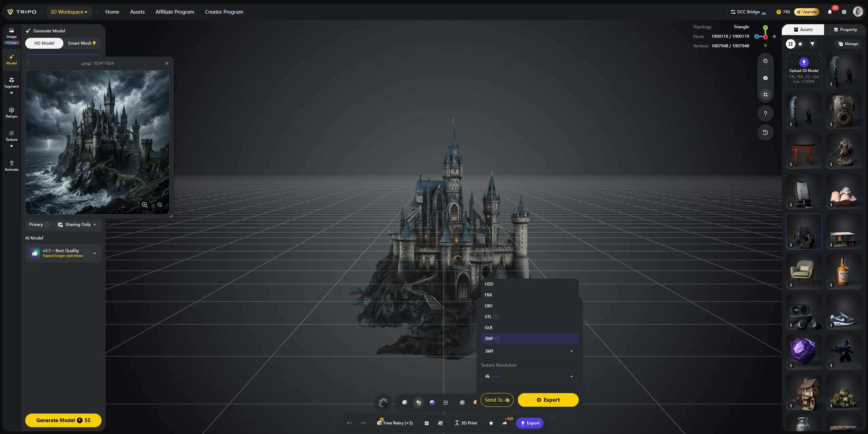Open the Segment tool
868x434 pixels.
(x=12, y=82)
